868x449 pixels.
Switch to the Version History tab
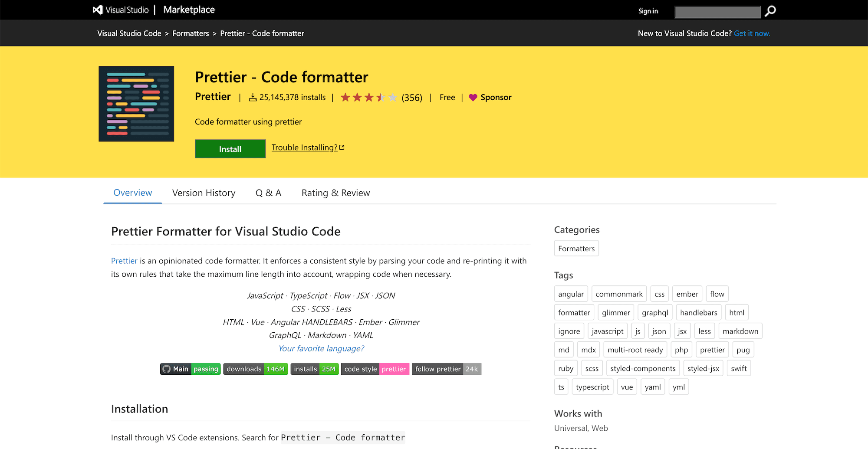204,193
